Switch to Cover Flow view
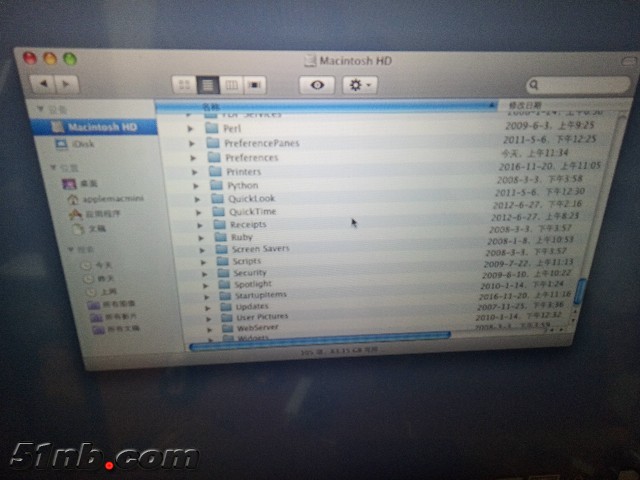640x480 pixels. 254,85
